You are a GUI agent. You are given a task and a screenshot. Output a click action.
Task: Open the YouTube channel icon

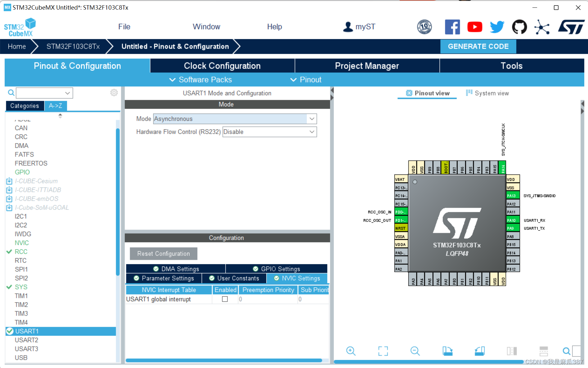point(475,27)
